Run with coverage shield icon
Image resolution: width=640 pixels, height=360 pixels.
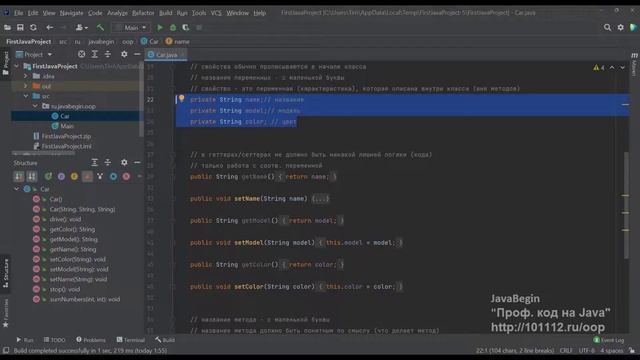(x=186, y=27)
